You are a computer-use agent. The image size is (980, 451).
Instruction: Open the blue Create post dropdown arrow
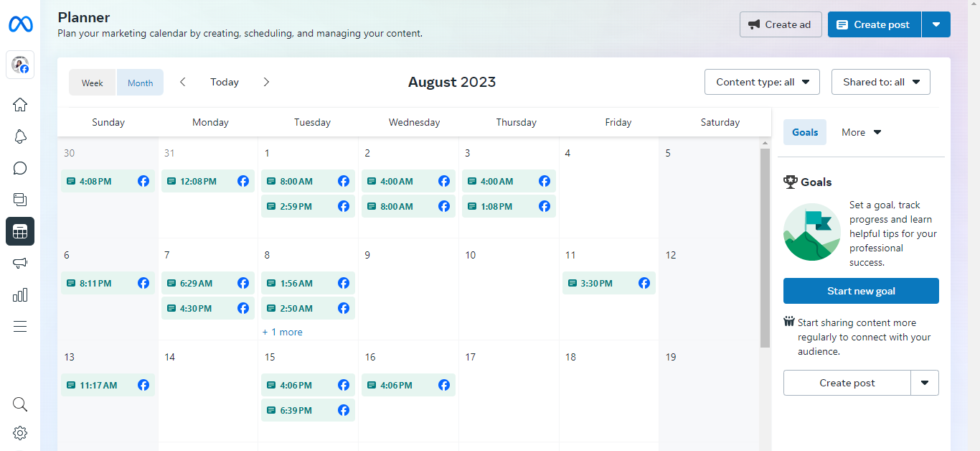tap(936, 24)
